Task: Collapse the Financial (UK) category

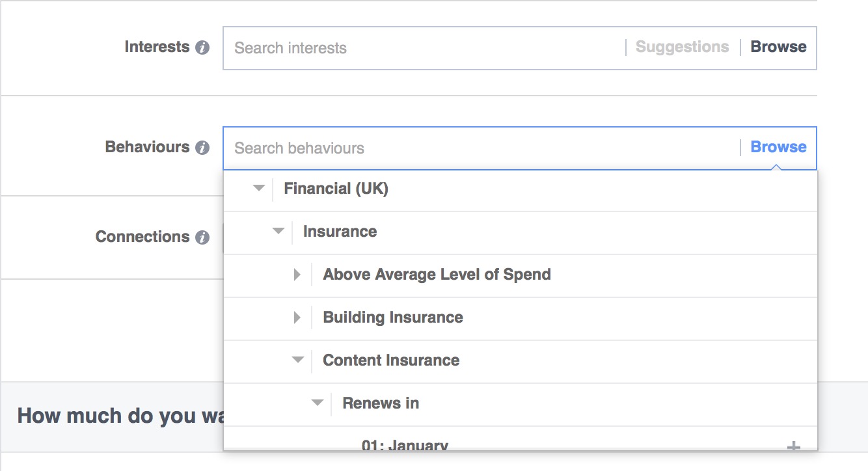Action: 258,188
